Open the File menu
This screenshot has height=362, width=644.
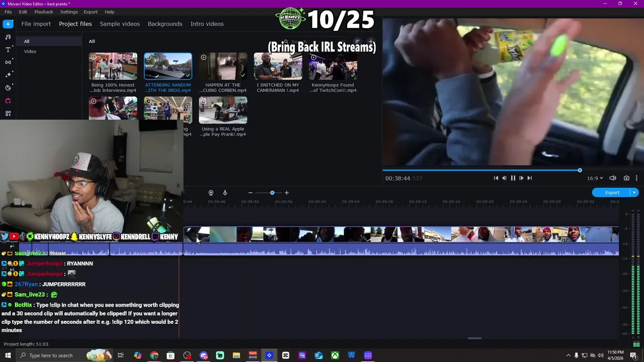pyautogui.click(x=8, y=12)
